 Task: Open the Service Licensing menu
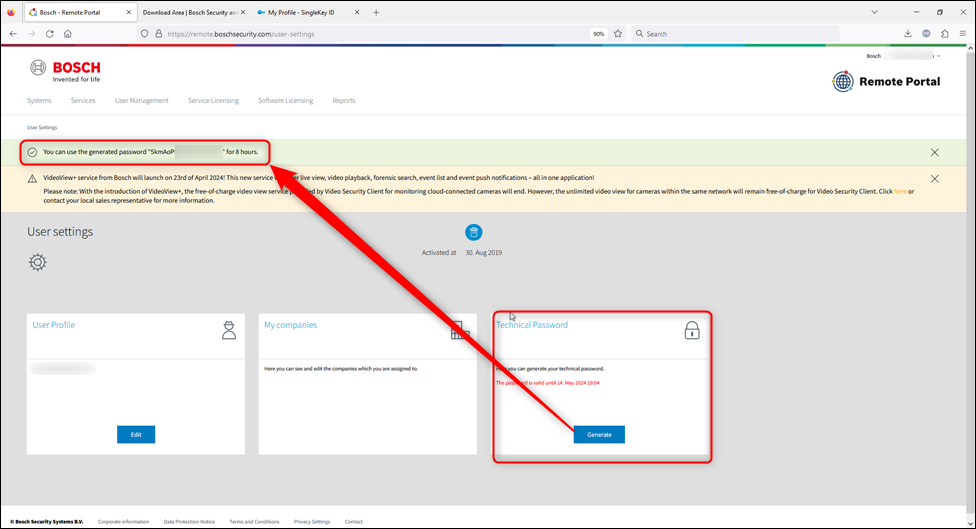click(213, 100)
